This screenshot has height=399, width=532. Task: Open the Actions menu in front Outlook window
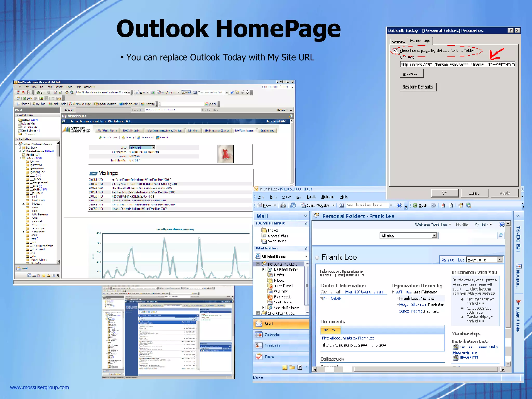point(328,197)
